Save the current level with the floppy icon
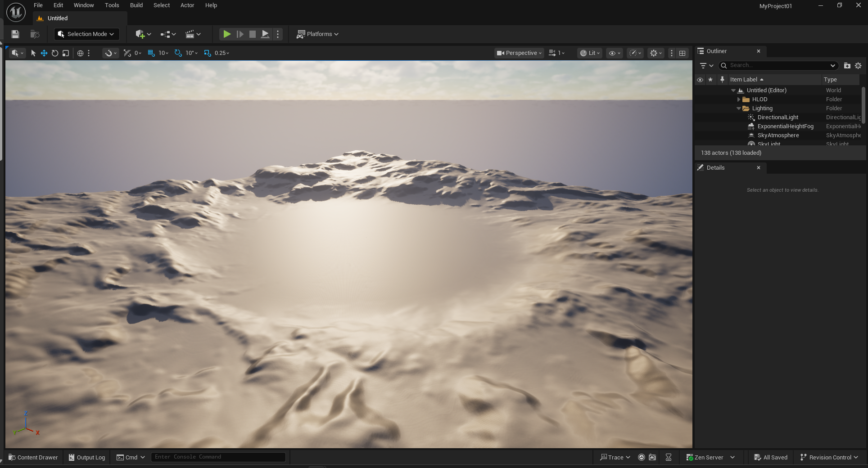The height and width of the screenshot is (468, 868). pos(15,34)
